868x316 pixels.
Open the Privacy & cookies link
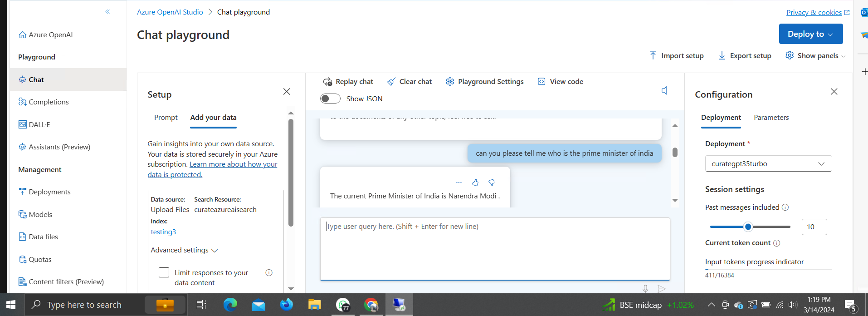pos(818,13)
